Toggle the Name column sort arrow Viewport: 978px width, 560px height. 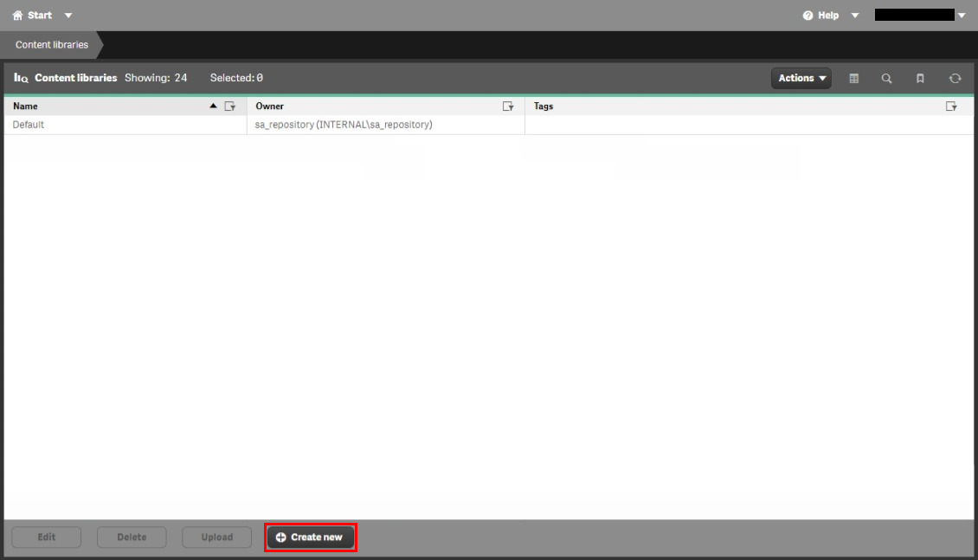(212, 106)
